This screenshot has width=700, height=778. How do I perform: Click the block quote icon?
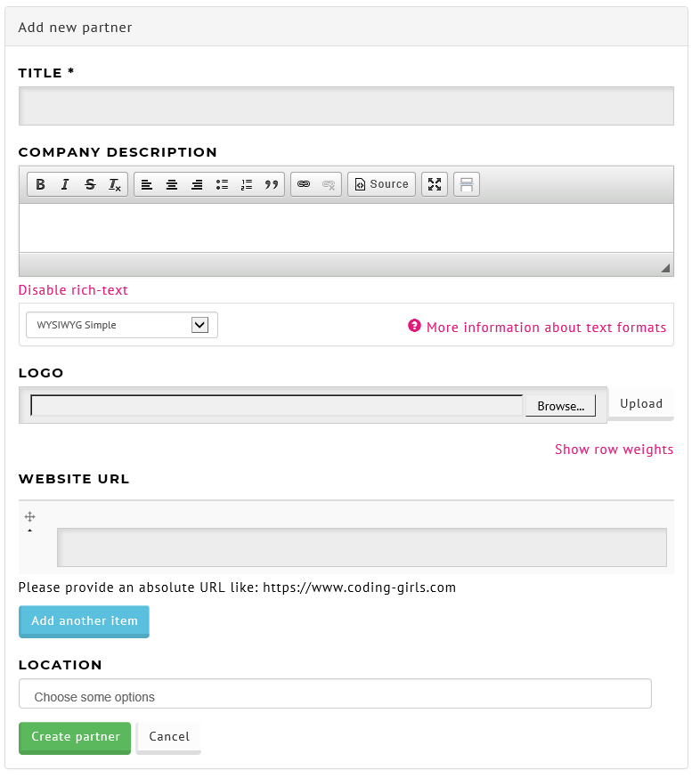click(x=272, y=184)
